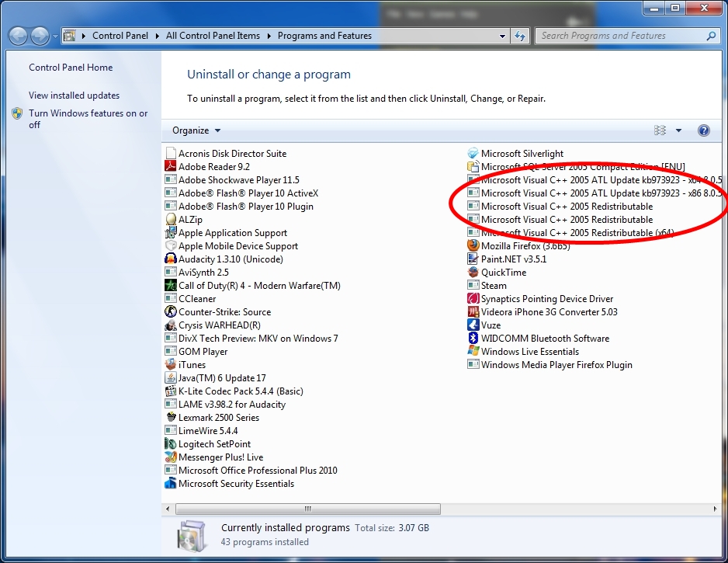The image size is (728, 563).
Task: Select the Mozilla Firefox icon
Action: point(473,245)
